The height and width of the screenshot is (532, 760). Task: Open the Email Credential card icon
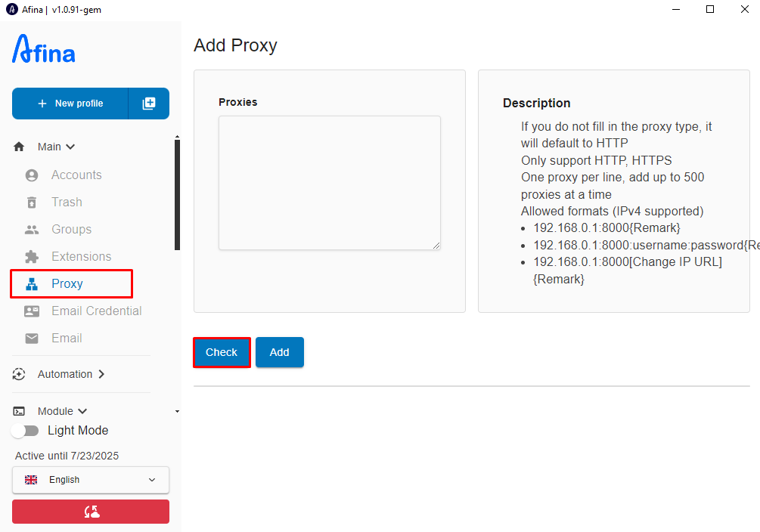click(32, 311)
